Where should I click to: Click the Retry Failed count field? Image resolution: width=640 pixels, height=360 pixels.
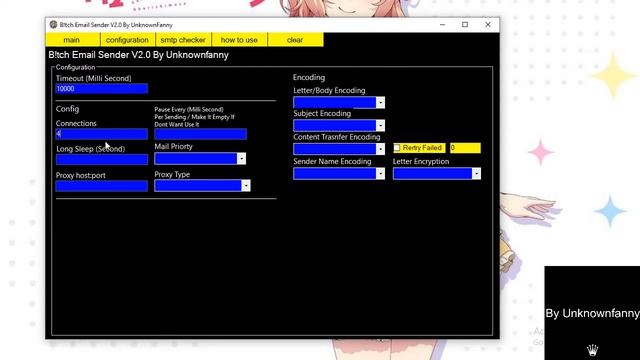[465, 148]
